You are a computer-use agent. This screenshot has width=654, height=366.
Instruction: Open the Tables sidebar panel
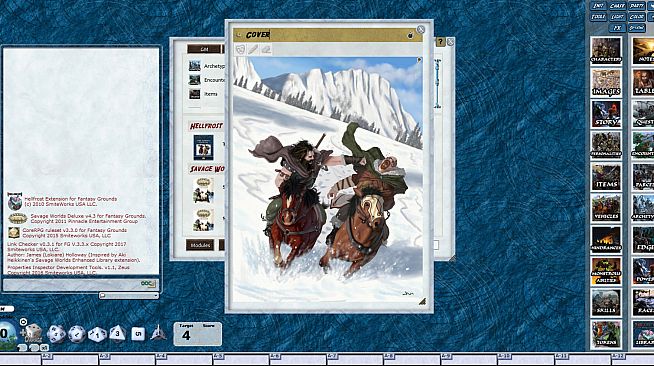click(643, 82)
